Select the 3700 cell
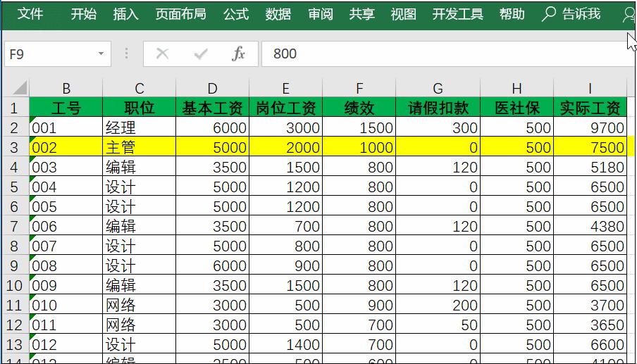637x364 pixels. [x=590, y=305]
